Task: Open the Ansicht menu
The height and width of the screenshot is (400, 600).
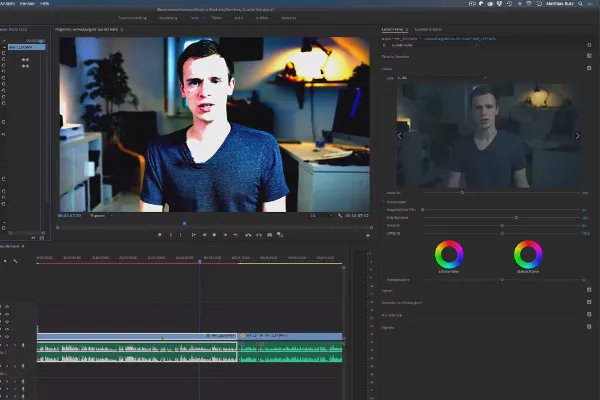Action: point(7,3)
